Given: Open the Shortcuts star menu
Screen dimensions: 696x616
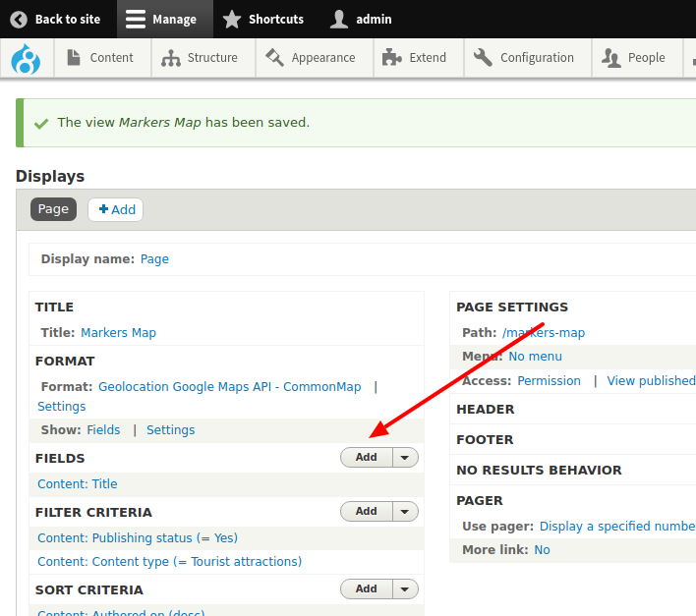Looking at the screenshot, I should coord(263,19).
